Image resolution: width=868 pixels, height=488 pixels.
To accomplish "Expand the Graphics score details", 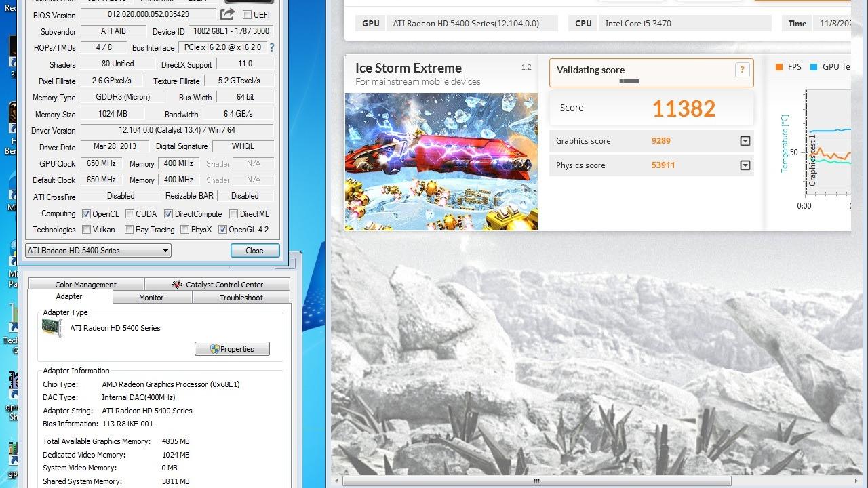I will click(745, 141).
